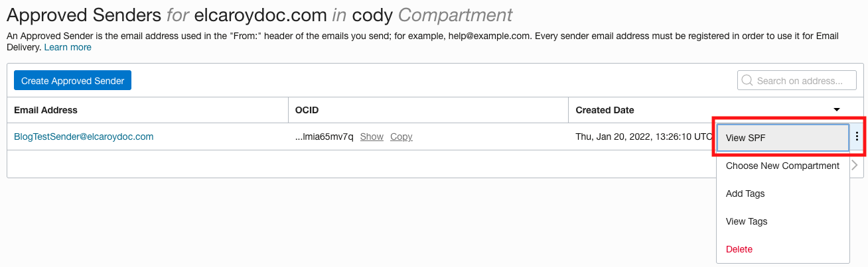
Task: Show the full OCID value
Action: (x=372, y=136)
